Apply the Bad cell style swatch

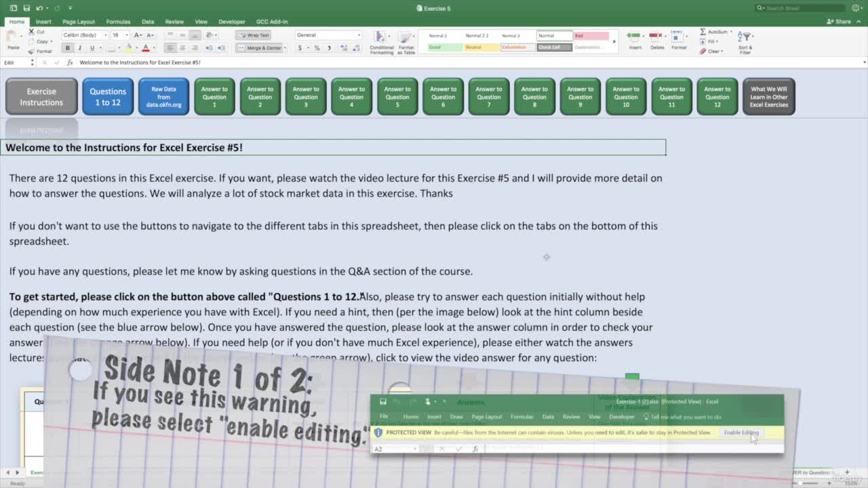click(591, 35)
